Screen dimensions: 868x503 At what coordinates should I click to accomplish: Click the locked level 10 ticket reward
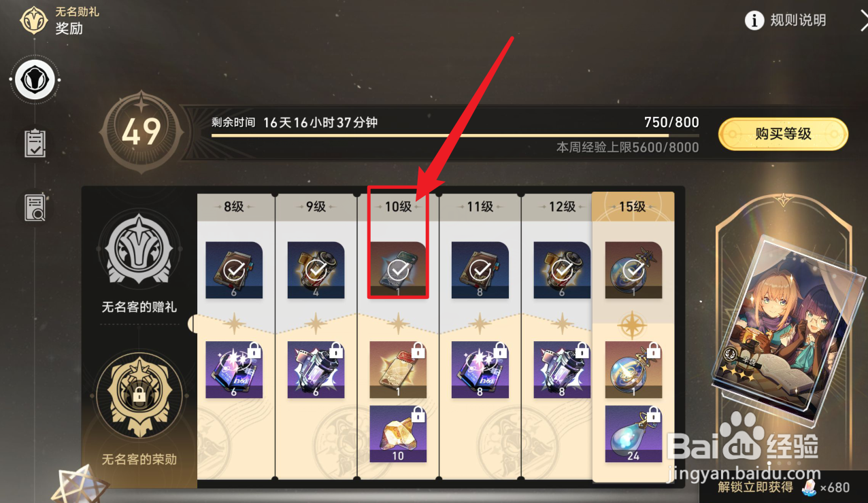pyautogui.click(x=398, y=370)
